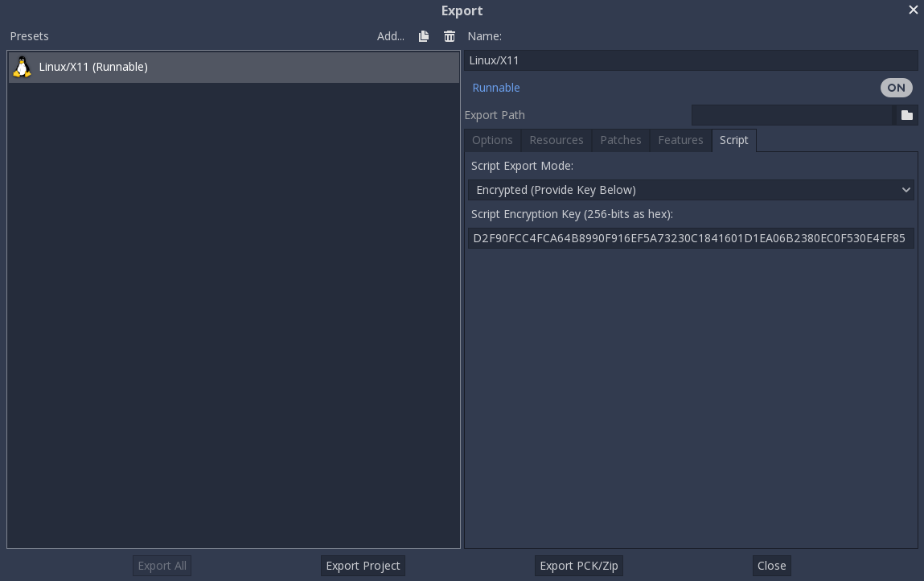This screenshot has width=924, height=581.
Task: Switch to the Resources tab
Action: click(556, 140)
